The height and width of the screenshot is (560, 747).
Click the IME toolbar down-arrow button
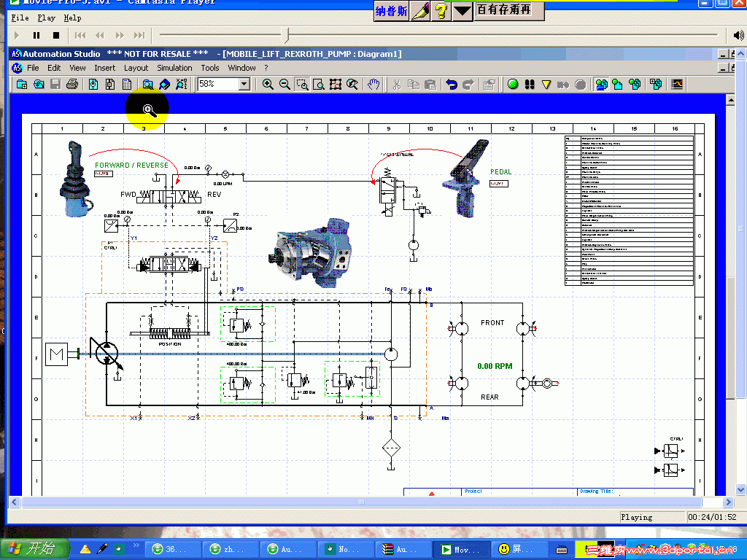pyautogui.click(x=462, y=10)
